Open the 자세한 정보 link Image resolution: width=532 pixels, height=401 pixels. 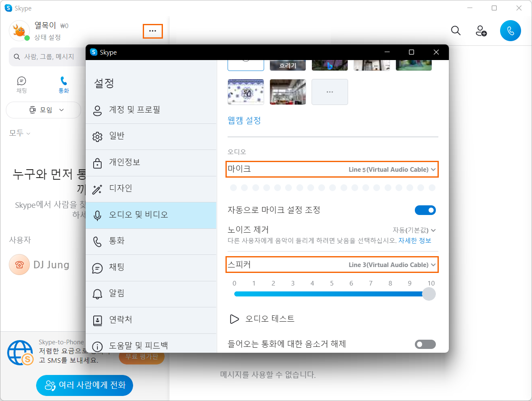pyautogui.click(x=415, y=241)
